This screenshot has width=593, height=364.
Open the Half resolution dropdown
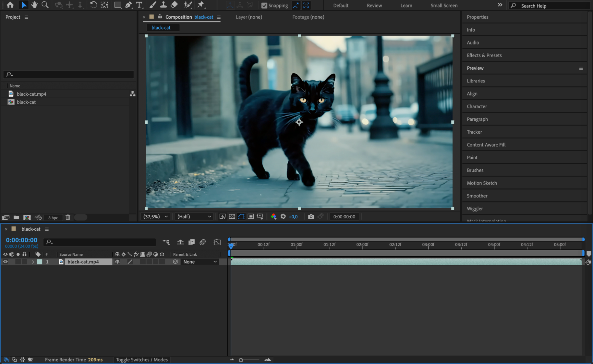pos(194,217)
